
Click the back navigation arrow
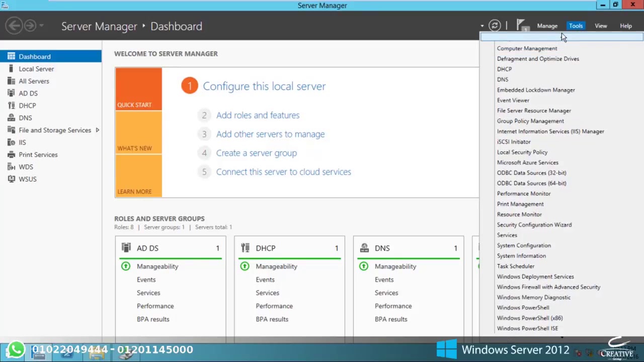(x=14, y=26)
